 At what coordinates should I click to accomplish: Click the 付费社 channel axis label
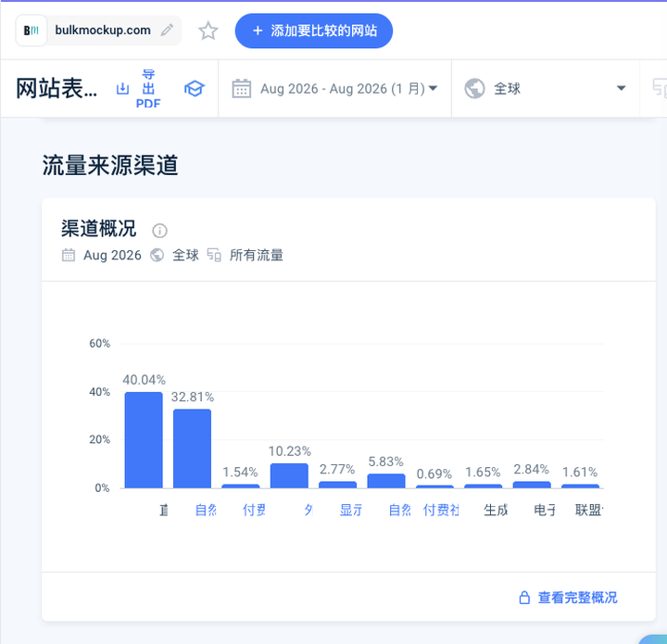441,510
